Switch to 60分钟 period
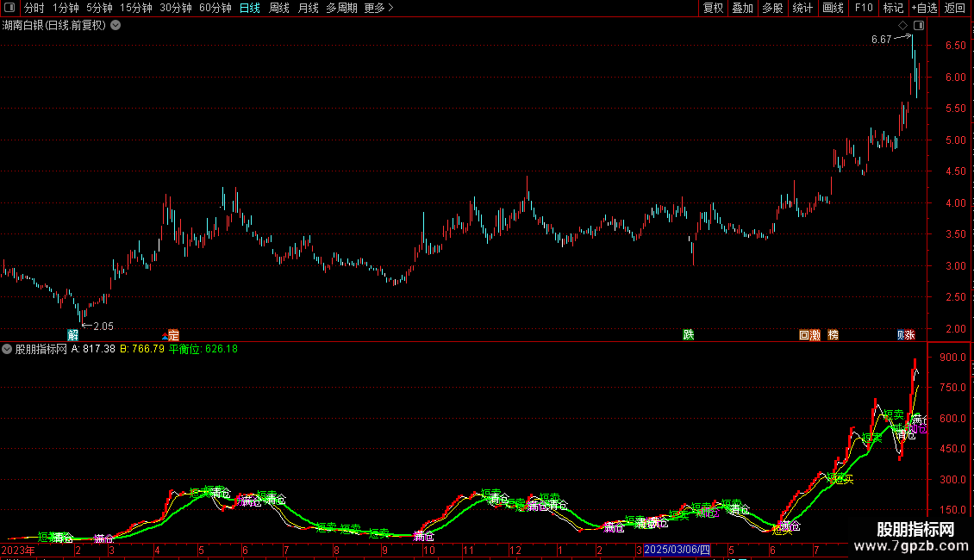Image resolution: width=974 pixels, height=560 pixels. [215, 8]
